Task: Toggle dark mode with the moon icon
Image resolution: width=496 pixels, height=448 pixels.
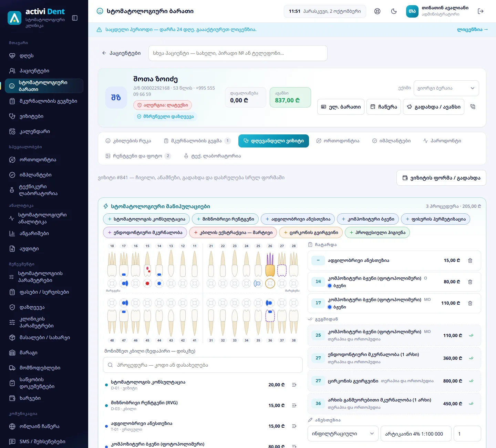Action: click(394, 11)
